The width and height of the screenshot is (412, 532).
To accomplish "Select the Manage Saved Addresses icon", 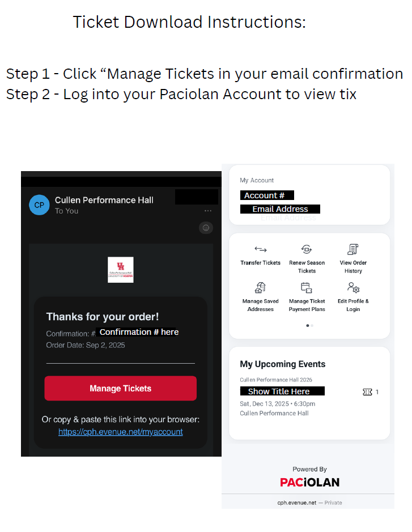I will (x=260, y=287).
